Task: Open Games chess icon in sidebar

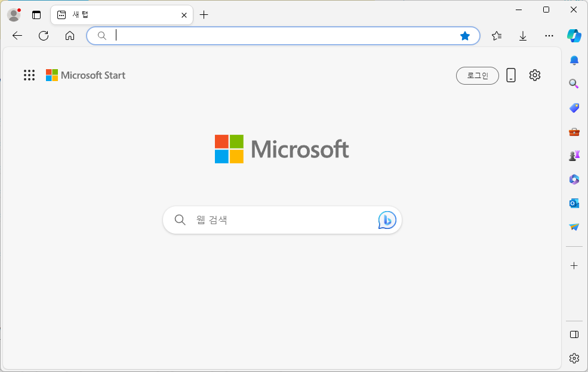Action: [x=574, y=156]
